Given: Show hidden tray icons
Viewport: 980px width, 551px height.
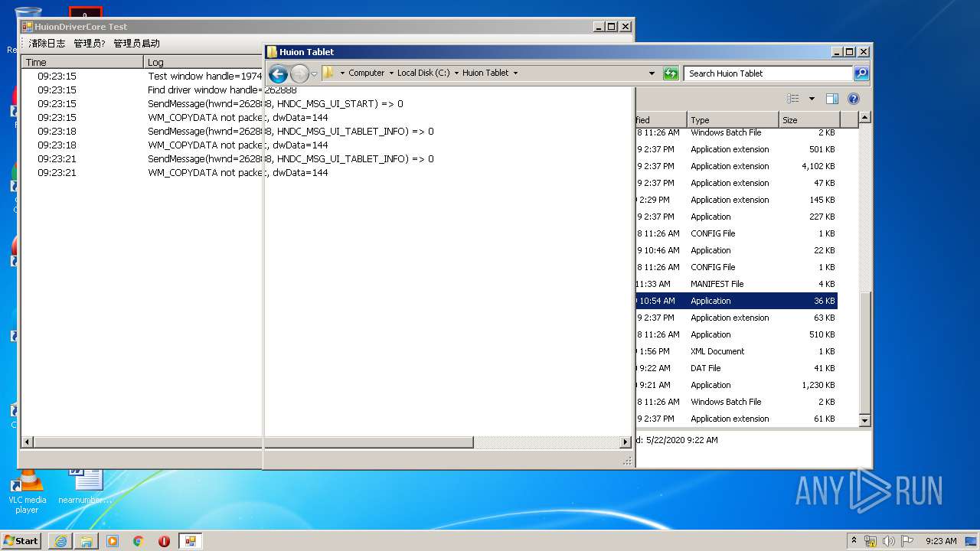Looking at the screenshot, I should point(854,540).
